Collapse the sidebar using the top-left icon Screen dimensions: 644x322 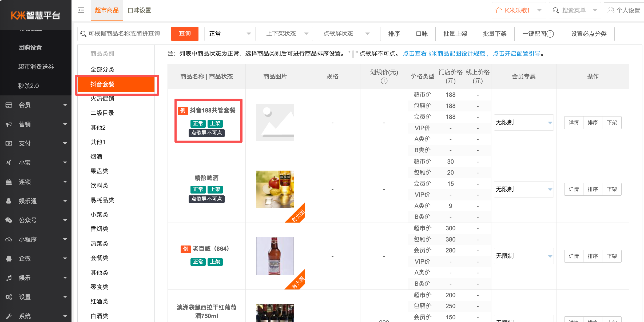81,10
